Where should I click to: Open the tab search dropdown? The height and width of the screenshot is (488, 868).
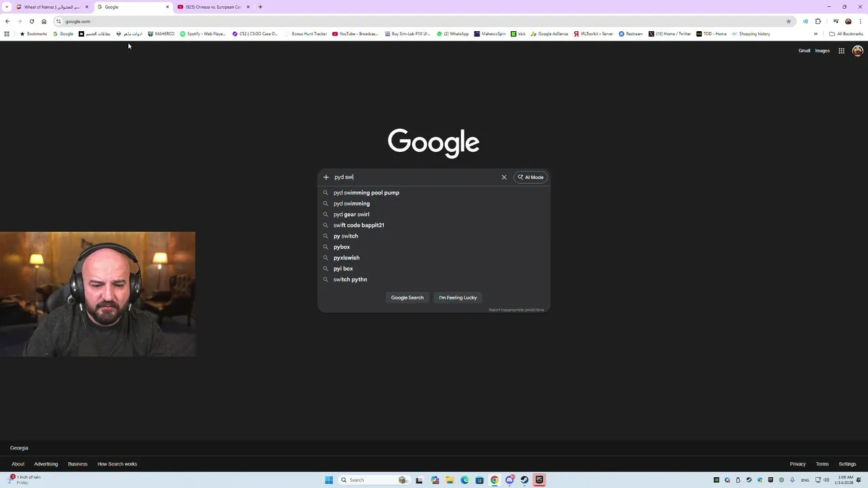(x=7, y=7)
